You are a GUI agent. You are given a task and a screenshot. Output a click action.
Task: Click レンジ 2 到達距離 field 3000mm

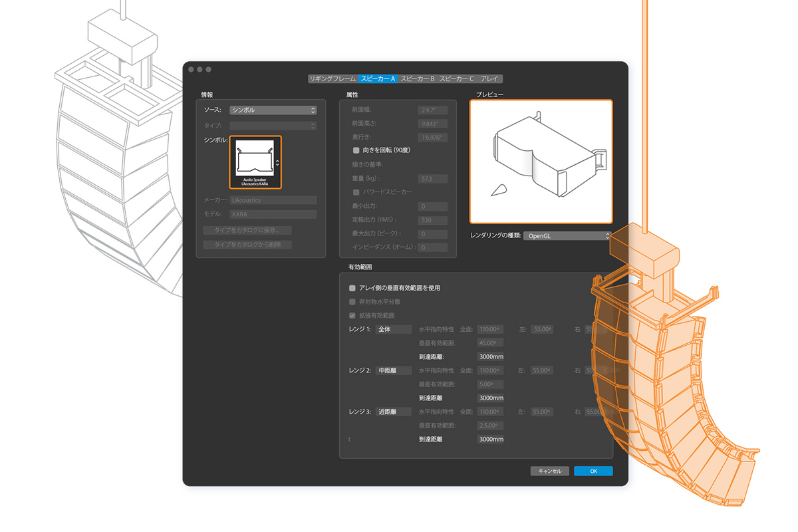click(490, 398)
